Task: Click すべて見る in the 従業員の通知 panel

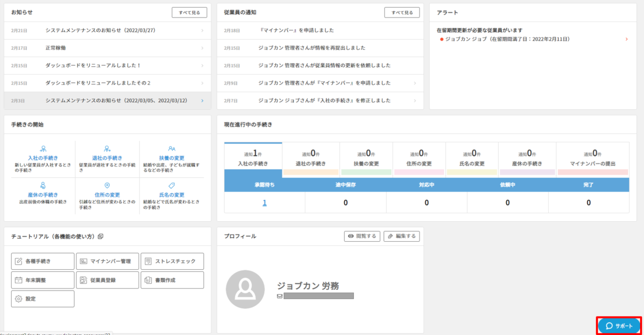Action: coord(402,13)
